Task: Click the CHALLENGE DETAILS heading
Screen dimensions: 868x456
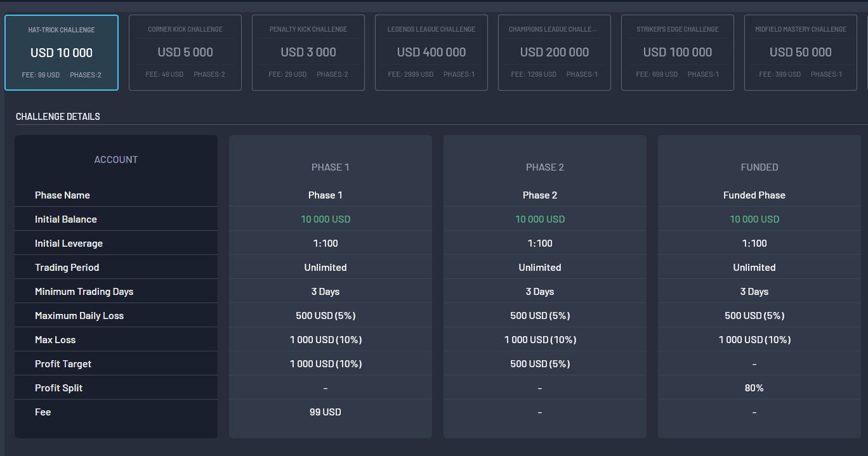Action: point(56,116)
